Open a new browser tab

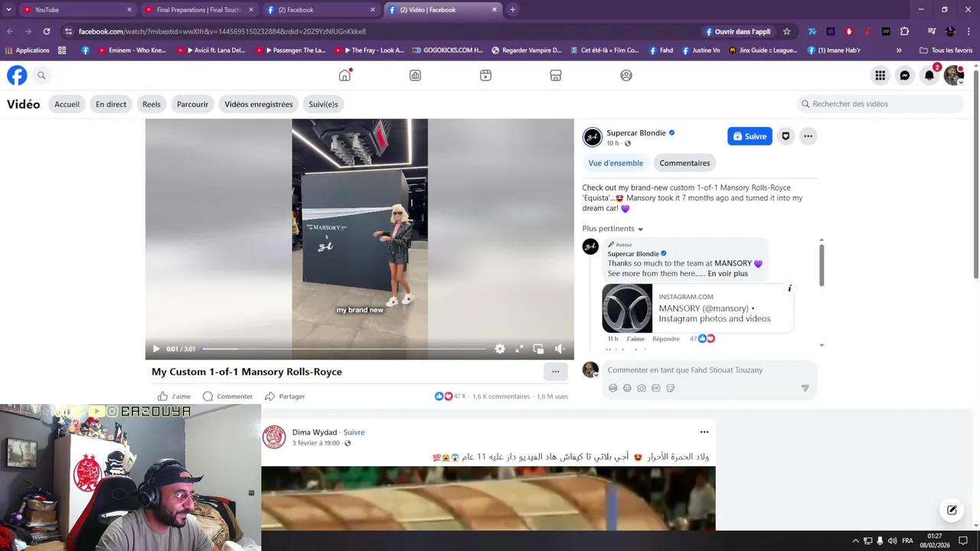(512, 10)
